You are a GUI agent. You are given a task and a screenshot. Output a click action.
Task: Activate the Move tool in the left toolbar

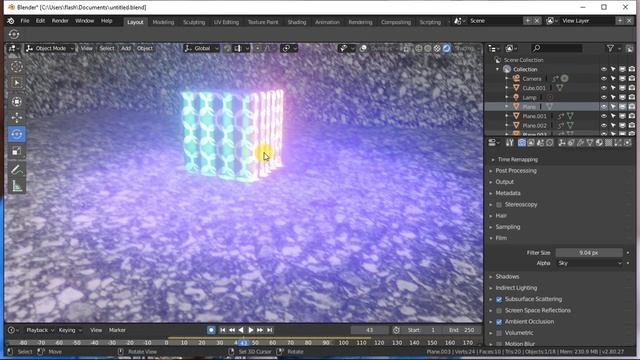(16, 118)
